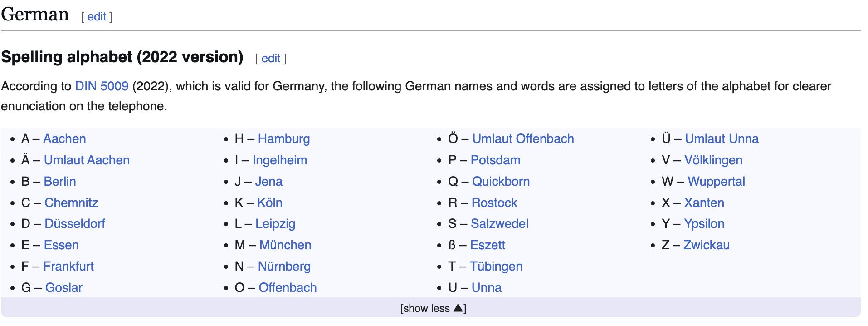Click the Umlaut Aachen link
Image resolution: width=868 pixels, height=326 pixels.
[87, 160]
